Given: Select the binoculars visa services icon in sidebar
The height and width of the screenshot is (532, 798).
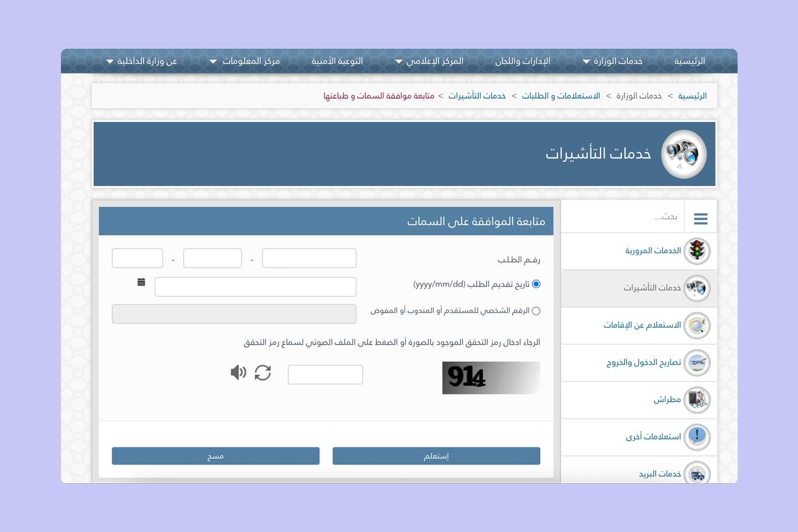Looking at the screenshot, I should (x=697, y=288).
